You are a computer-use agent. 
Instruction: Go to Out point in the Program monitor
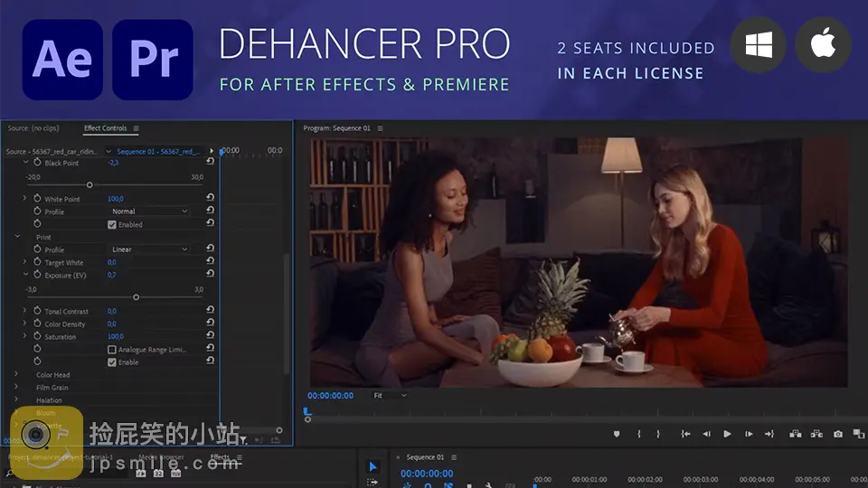pyautogui.click(x=769, y=434)
